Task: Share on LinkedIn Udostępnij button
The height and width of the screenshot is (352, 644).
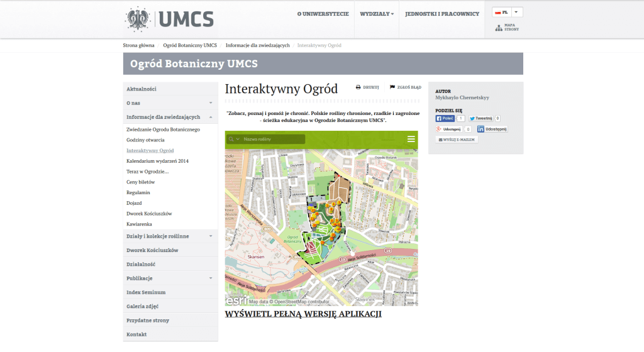Action: coord(492,129)
